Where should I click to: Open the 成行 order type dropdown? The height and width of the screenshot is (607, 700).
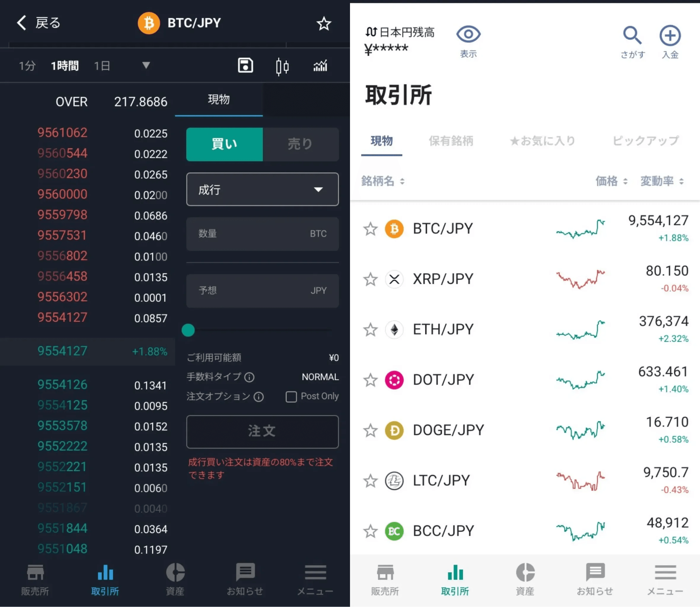pyautogui.click(x=263, y=189)
